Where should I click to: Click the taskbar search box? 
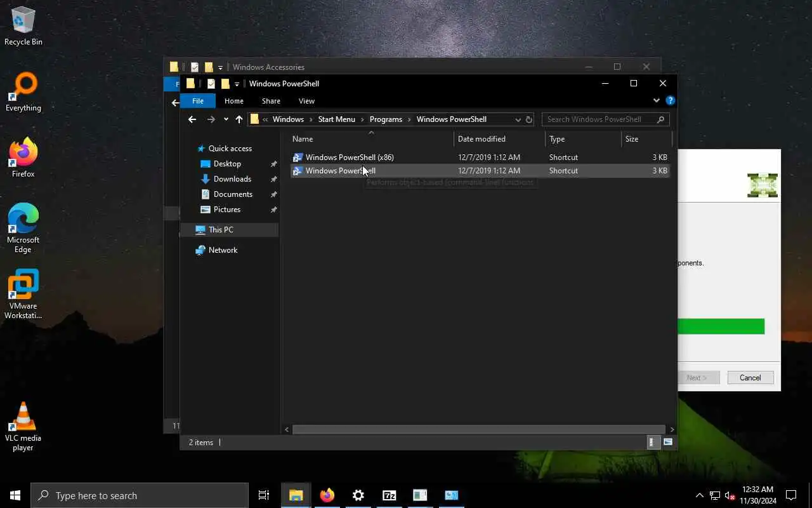140,495
